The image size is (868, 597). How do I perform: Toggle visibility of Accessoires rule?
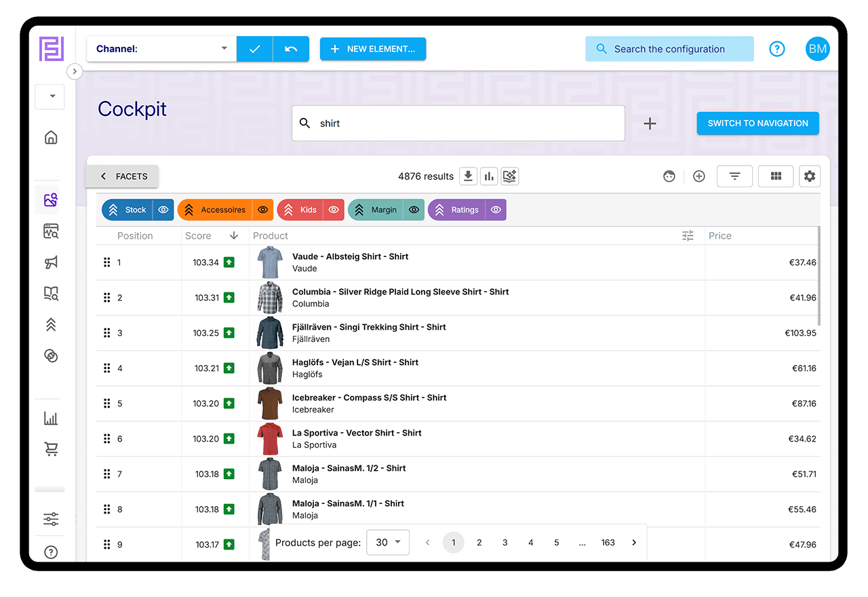263,210
